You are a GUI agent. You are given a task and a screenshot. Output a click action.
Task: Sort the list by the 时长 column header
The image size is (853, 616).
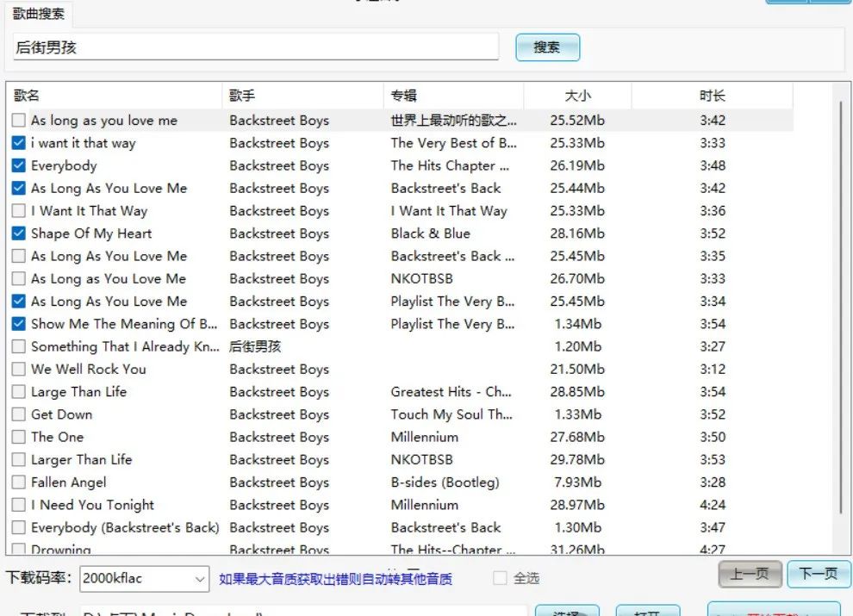(x=712, y=96)
